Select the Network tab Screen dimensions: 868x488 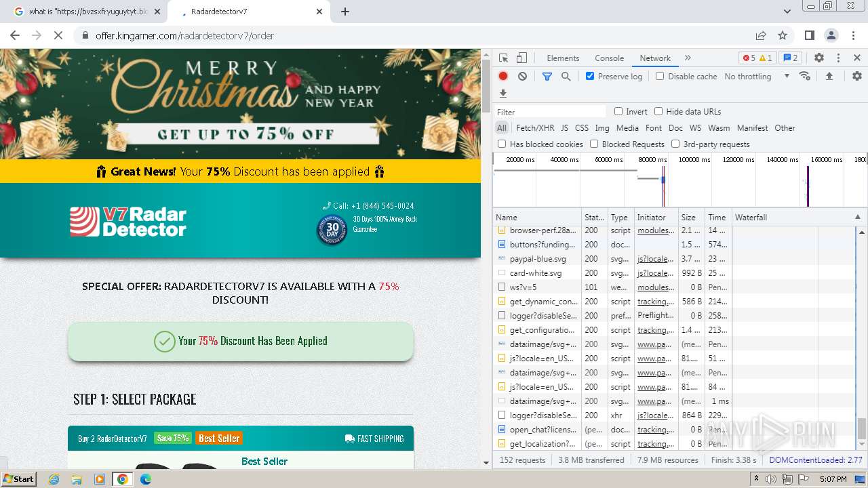click(x=655, y=58)
